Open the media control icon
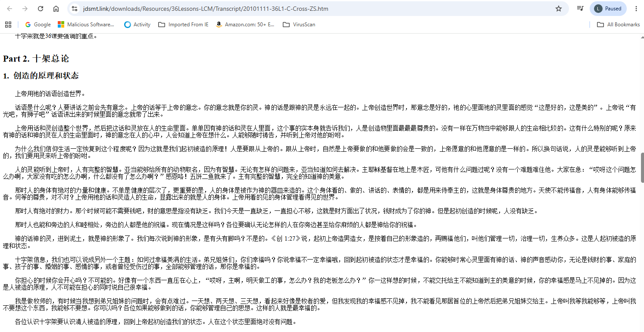This screenshot has height=332, width=644. (580, 9)
